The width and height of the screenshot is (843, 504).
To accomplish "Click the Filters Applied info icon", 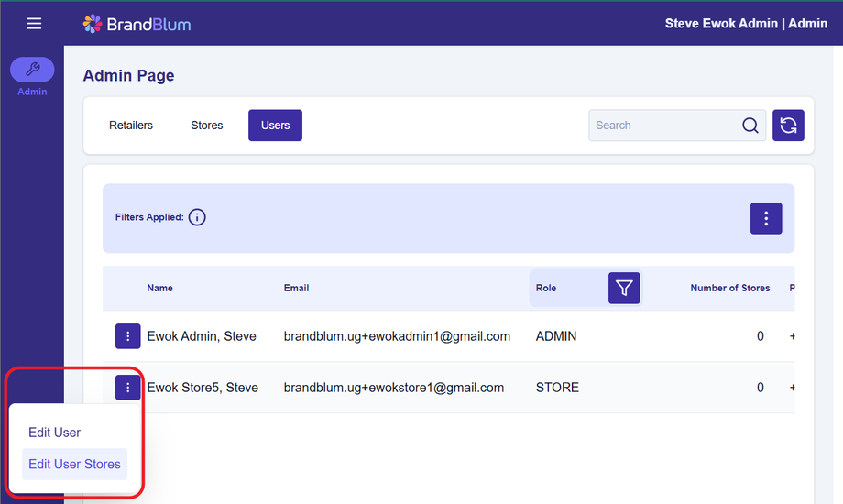I will coord(197,217).
